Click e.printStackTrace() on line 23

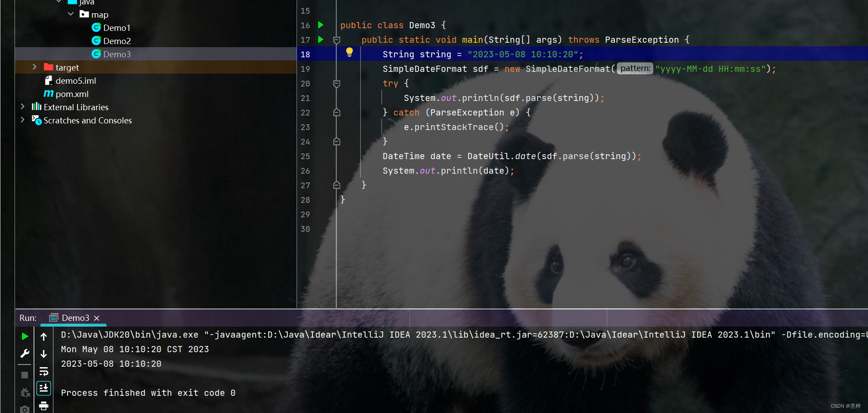pos(454,127)
